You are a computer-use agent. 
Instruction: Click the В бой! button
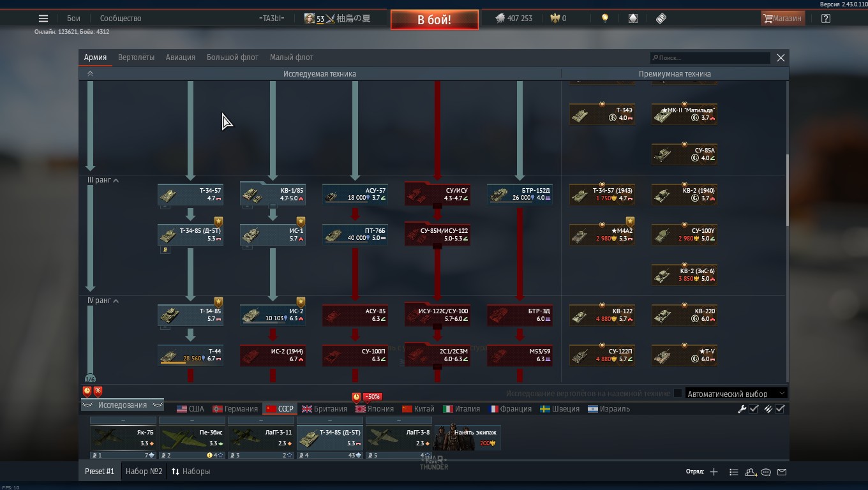tap(435, 20)
